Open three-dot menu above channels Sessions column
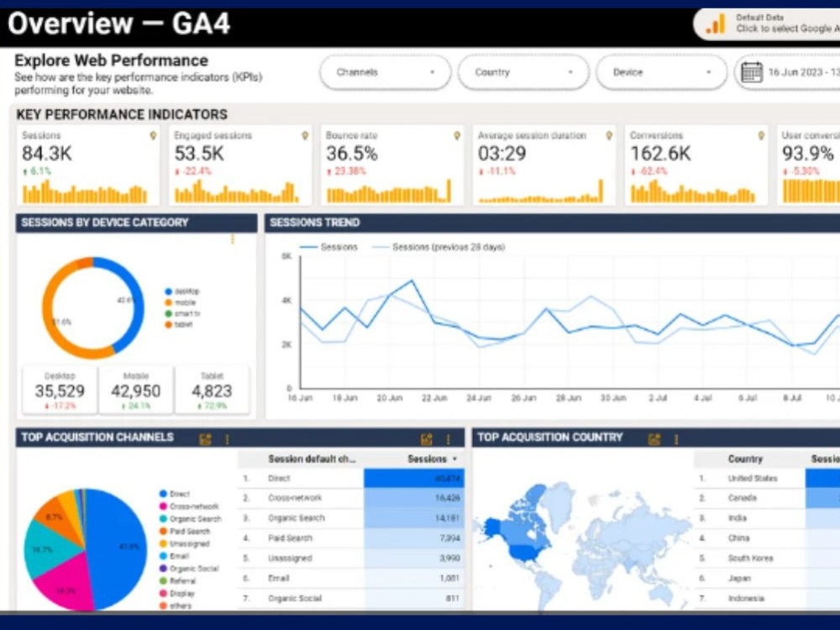The image size is (840, 630). click(448, 439)
